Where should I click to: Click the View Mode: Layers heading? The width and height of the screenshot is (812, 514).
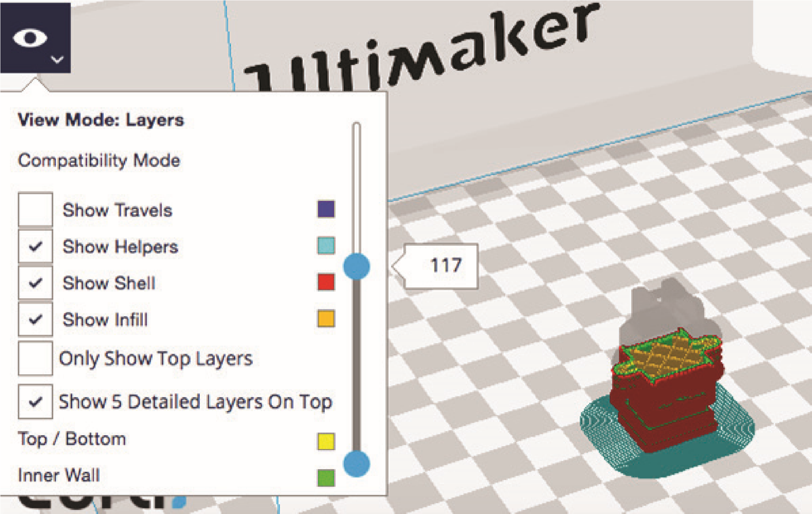(x=101, y=120)
